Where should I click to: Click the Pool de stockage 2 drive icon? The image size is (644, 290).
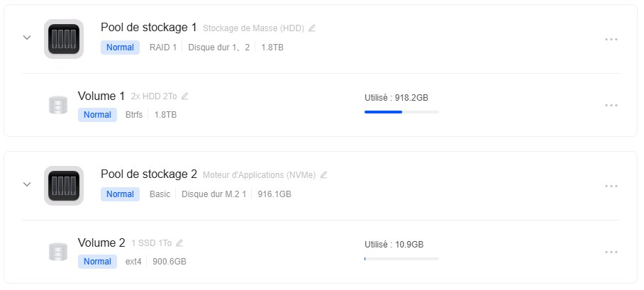[64, 186]
